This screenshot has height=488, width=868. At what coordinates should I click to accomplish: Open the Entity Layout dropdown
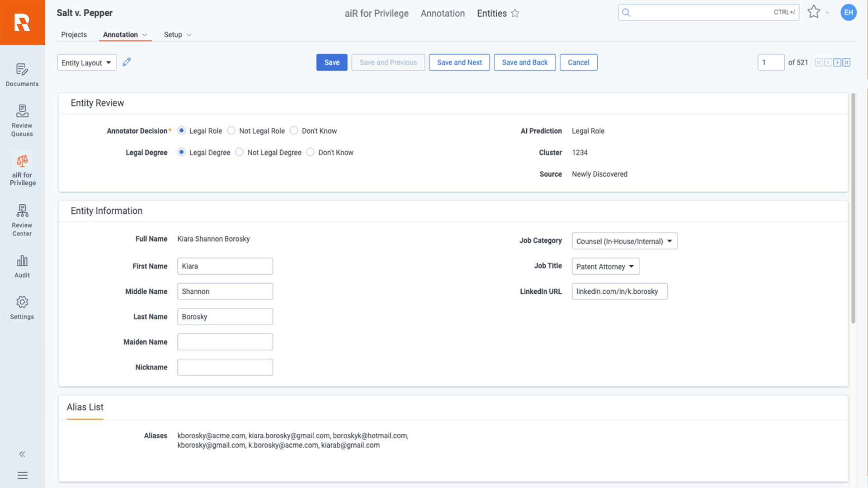pos(86,63)
